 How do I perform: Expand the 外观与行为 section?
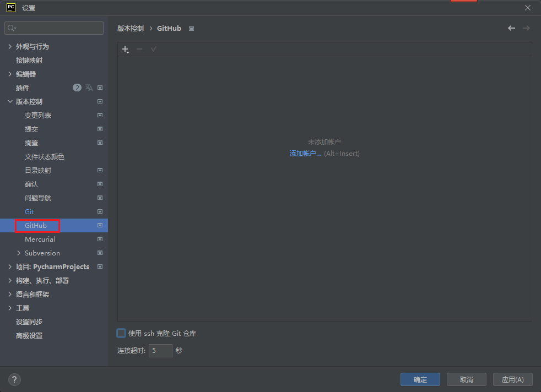(x=10, y=46)
